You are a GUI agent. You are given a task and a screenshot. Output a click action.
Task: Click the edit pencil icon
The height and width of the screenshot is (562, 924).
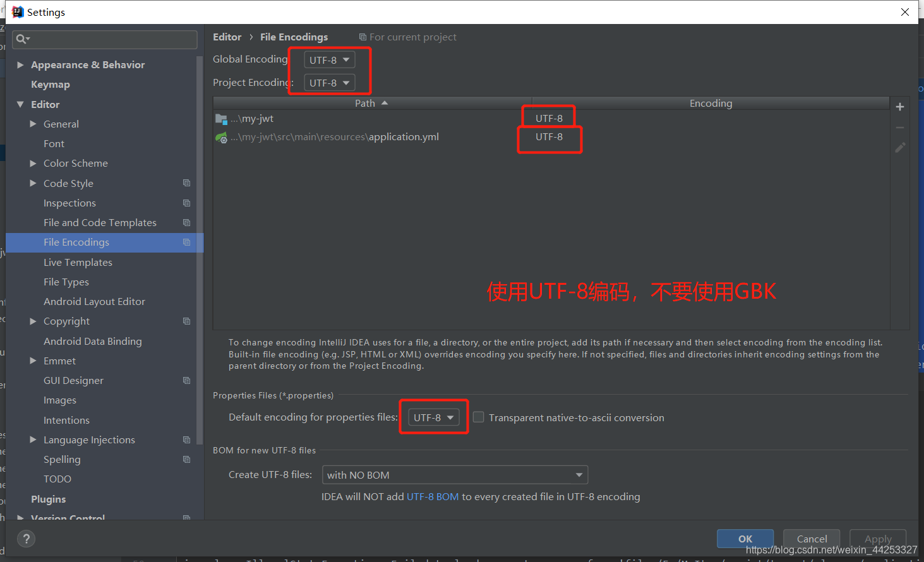(x=900, y=147)
